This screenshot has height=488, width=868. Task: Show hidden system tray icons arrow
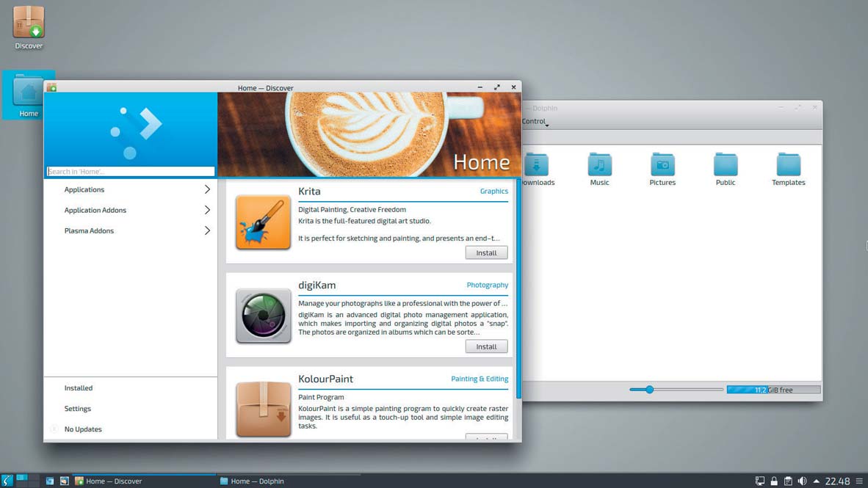click(x=816, y=481)
